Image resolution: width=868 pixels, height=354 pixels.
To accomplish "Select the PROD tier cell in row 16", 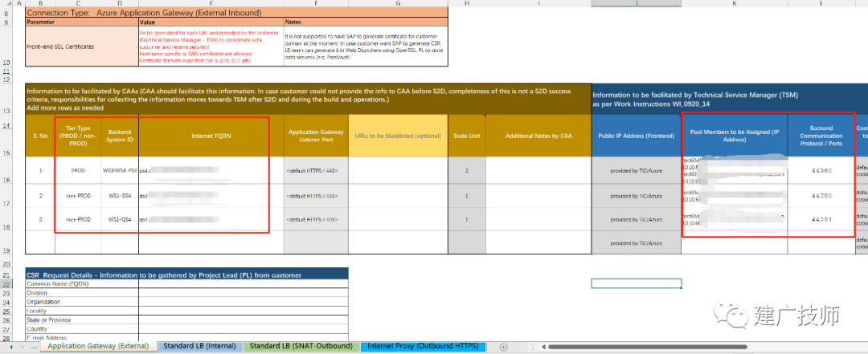I will pyautogui.click(x=78, y=170).
